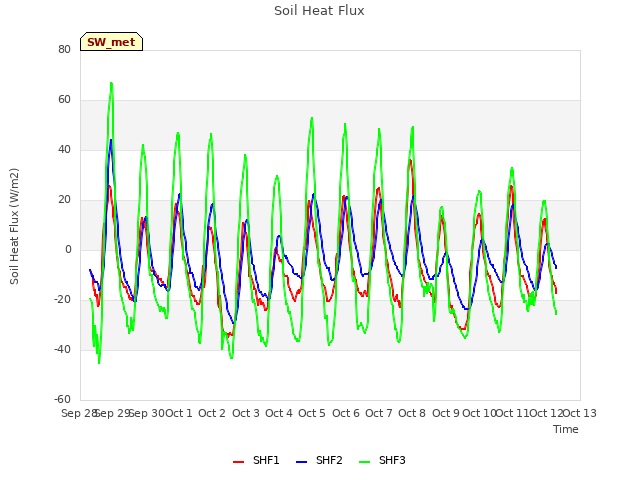
Task: Click the -60 y-axis label
Action: (62, 399)
